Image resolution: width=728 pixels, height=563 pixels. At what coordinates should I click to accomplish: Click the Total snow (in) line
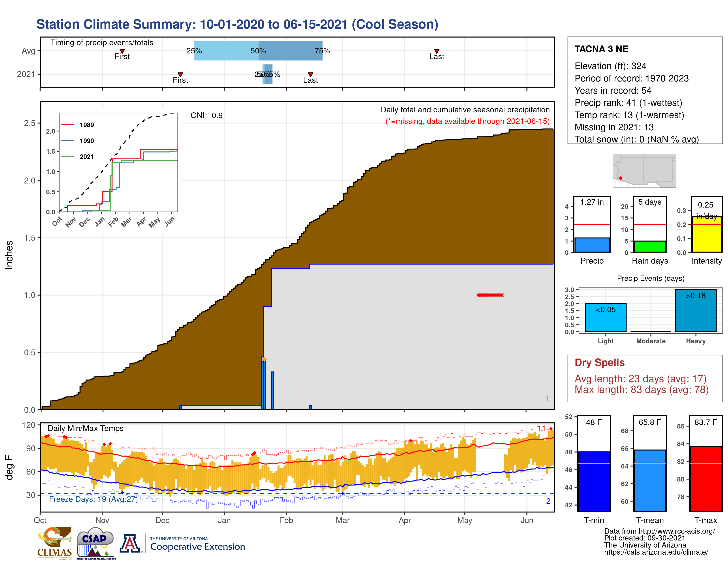click(x=637, y=139)
